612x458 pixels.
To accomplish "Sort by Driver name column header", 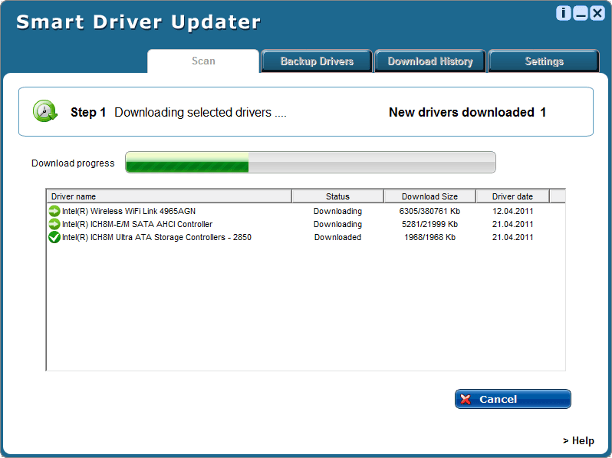I will tap(169, 196).
